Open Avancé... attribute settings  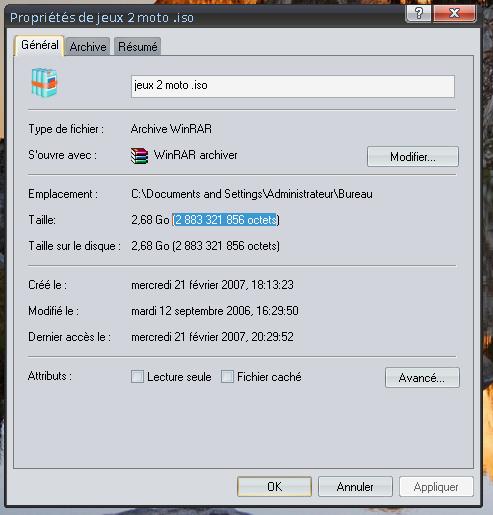tap(422, 378)
